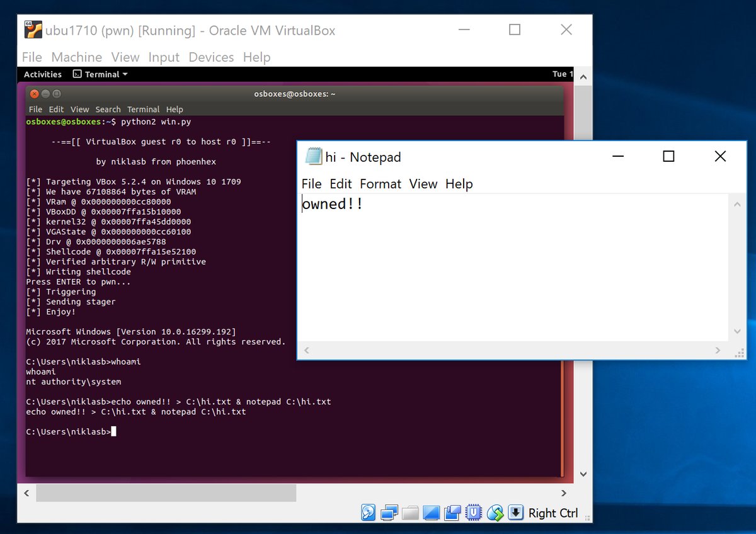This screenshot has height=534, width=756.
Task: Minimize the Notepad window
Action: [x=617, y=156]
